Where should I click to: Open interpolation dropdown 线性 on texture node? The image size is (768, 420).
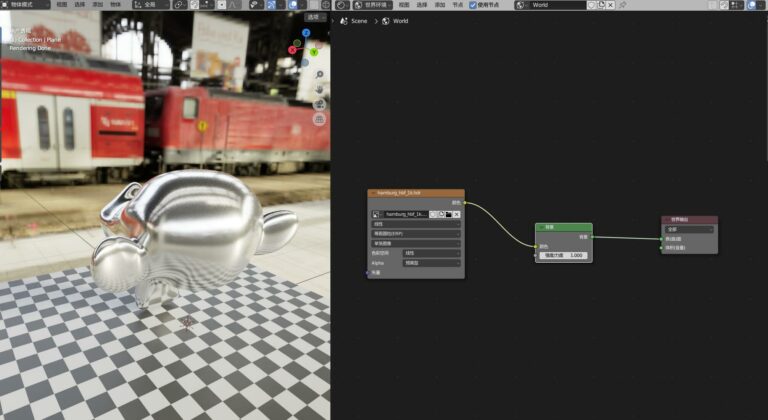click(x=416, y=224)
